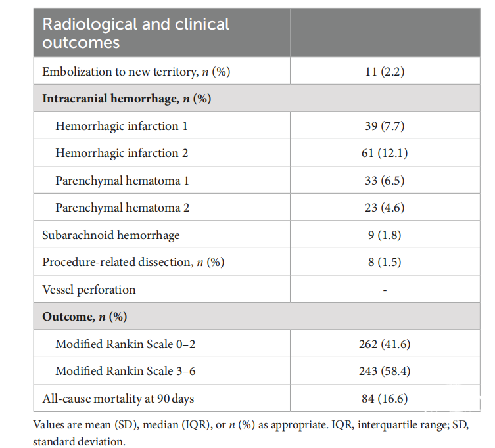The width and height of the screenshot is (495, 448).
Task: Select the 'Outcome, n (%)' section heading
Action: point(84,317)
